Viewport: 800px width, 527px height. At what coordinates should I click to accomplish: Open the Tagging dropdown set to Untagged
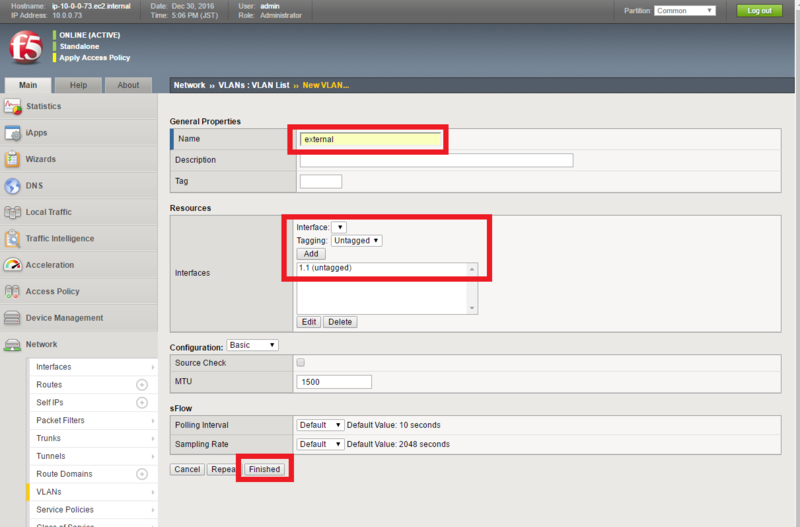(356, 240)
